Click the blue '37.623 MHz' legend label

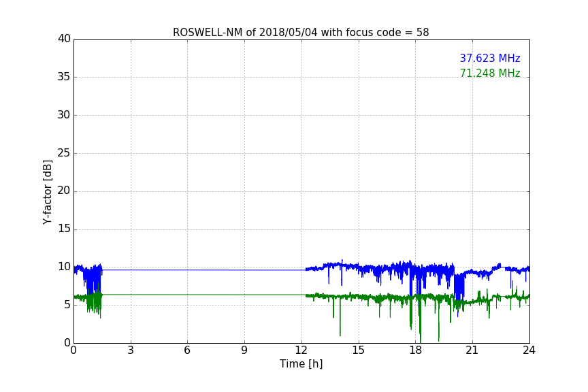point(490,58)
